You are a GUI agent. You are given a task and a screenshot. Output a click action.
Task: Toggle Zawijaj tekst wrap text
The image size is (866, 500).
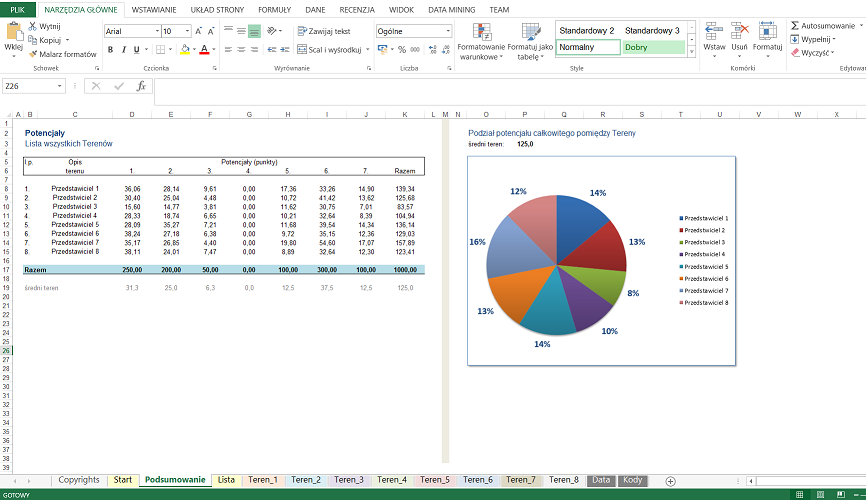(324, 31)
